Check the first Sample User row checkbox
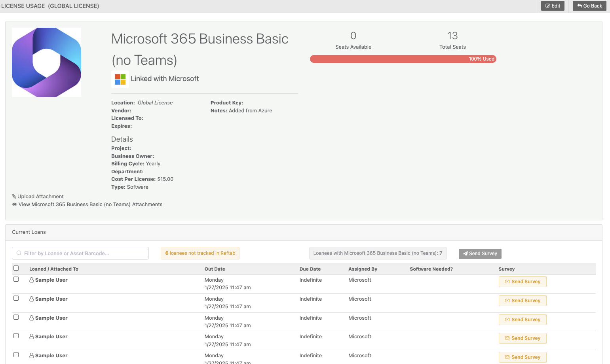The height and width of the screenshot is (364, 610). [16, 279]
